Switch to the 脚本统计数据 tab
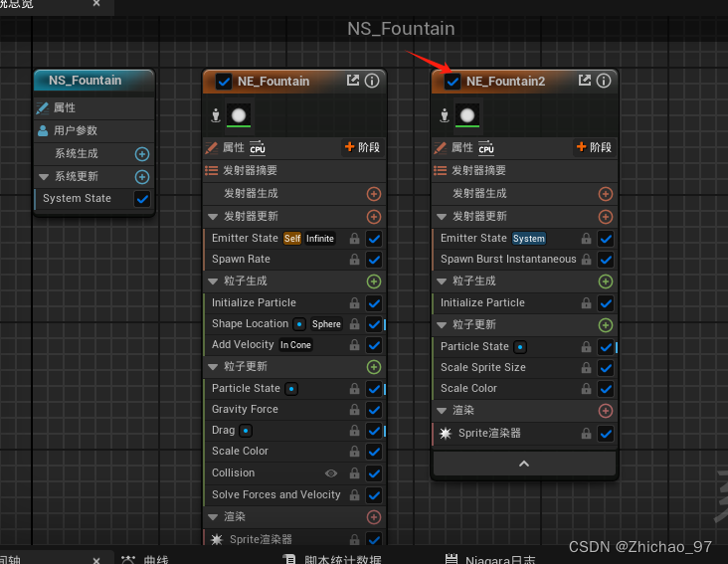728x564 pixels. coord(333,559)
